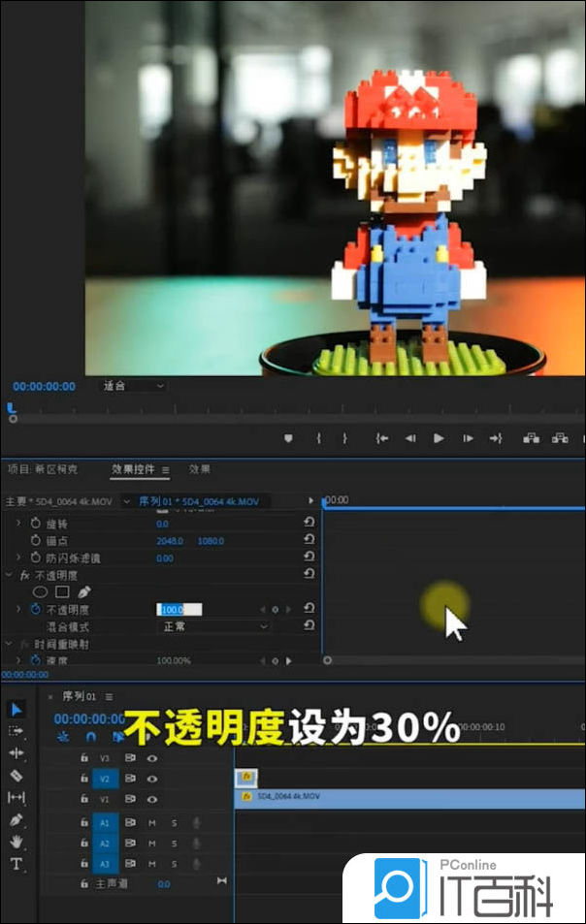Expand the rotation property
586x924 pixels.
17,524
